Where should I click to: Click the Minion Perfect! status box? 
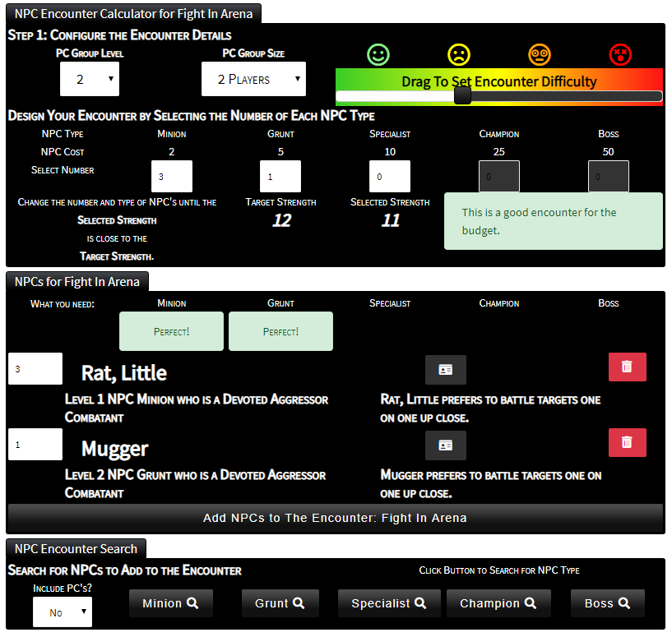click(x=171, y=331)
